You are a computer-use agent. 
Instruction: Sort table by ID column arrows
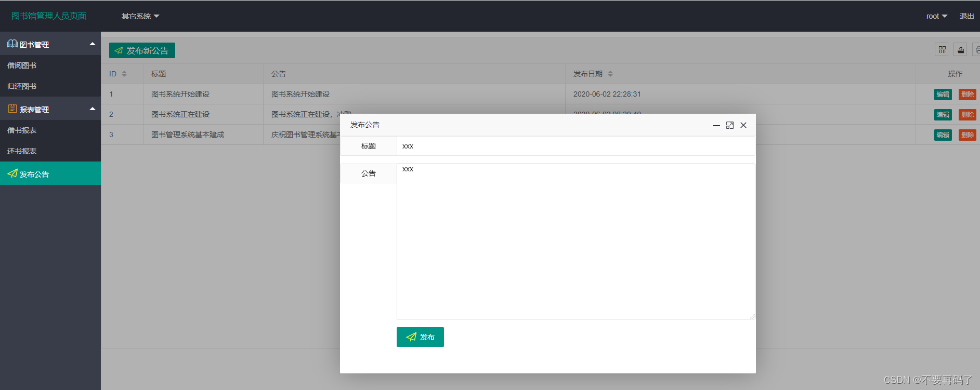click(x=124, y=74)
